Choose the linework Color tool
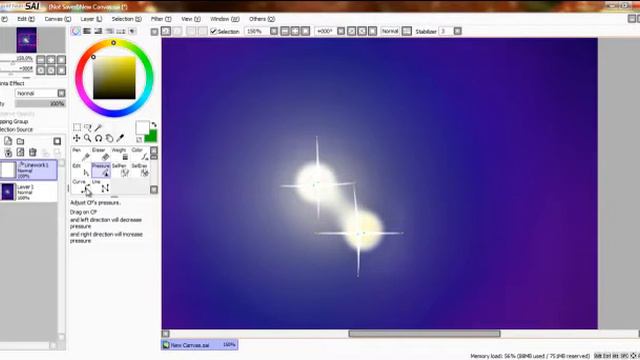The image size is (640, 360). 140,154
